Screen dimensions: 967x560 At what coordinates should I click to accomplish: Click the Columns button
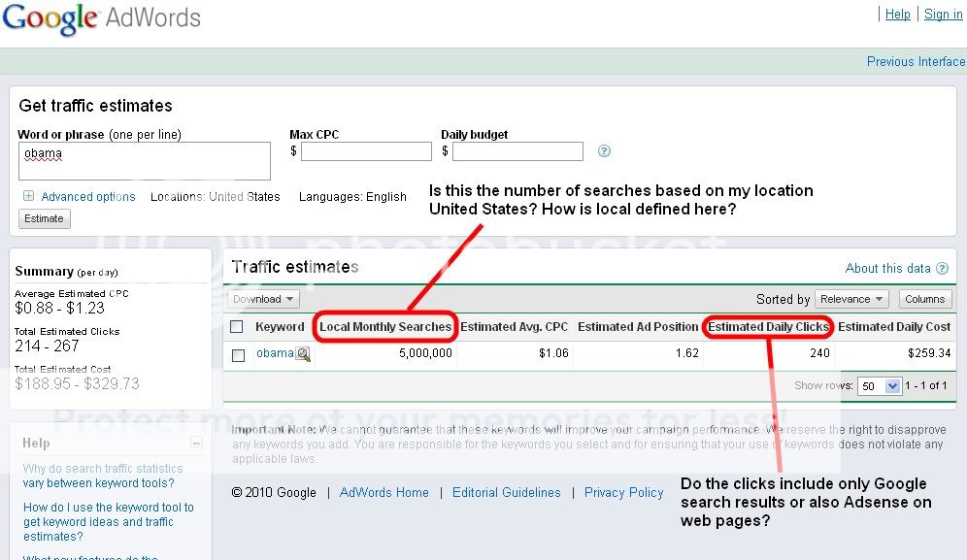[925, 299]
